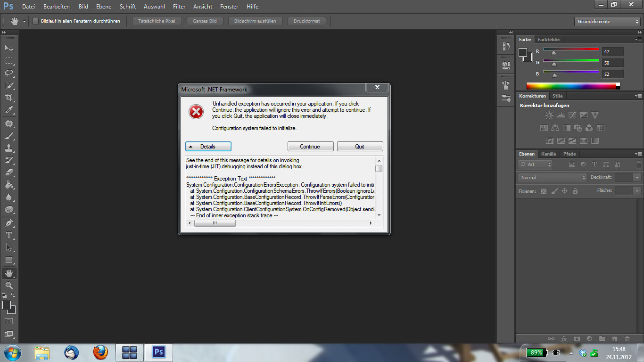
Task: Click Ganzes Bild button
Action: tap(205, 21)
